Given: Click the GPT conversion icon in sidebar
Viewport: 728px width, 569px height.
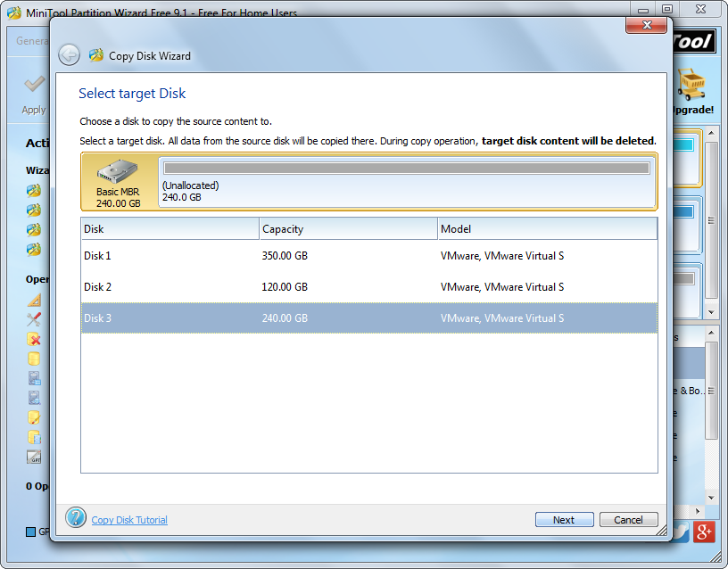Looking at the screenshot, I should pyautogui.click(x=34, y=458).
